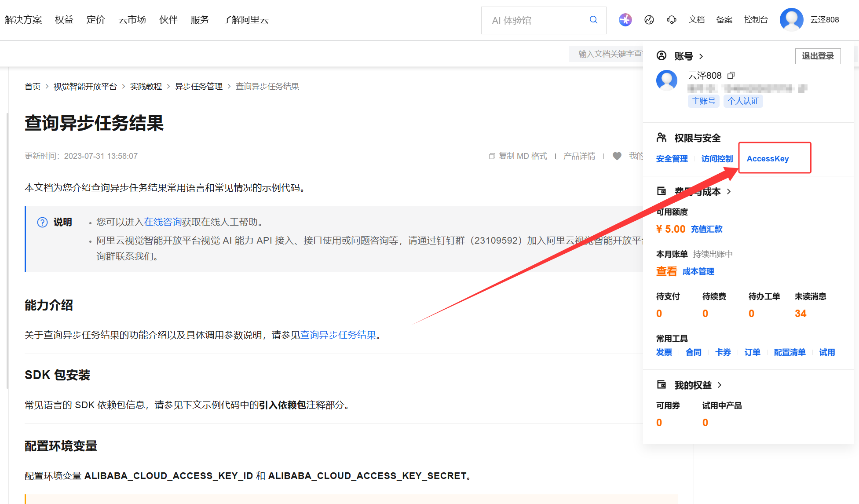
Task: Open the 了解阿里云 menu
Action: click(x=245, y=20)
